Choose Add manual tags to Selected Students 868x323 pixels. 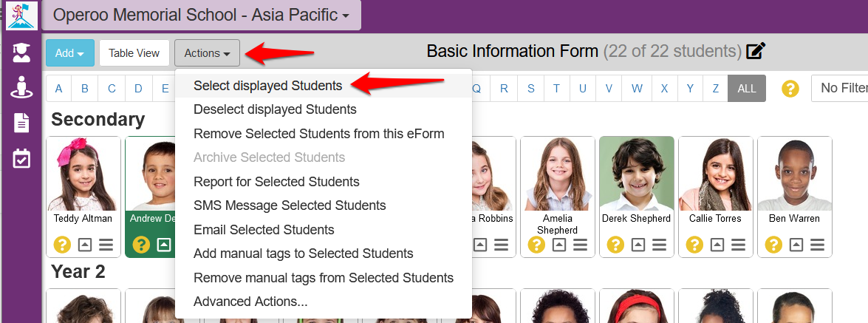[x=324, y=254]
